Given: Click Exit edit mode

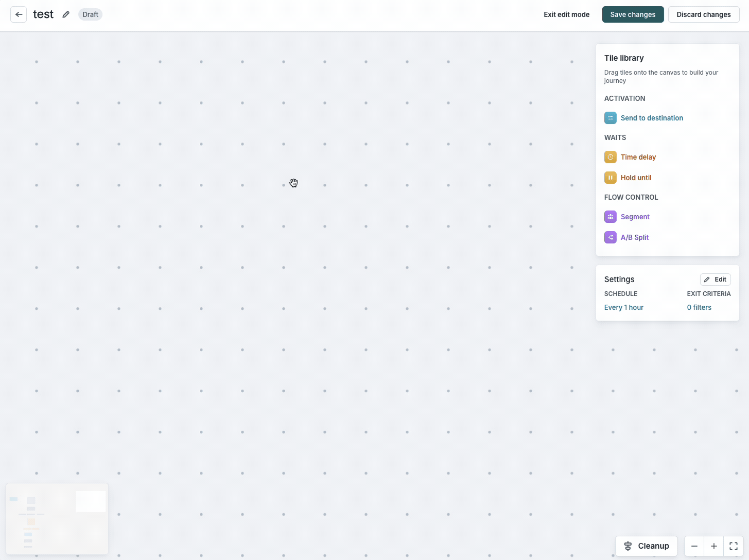Looking at the screenshot, I should click(x=567, y=14).
